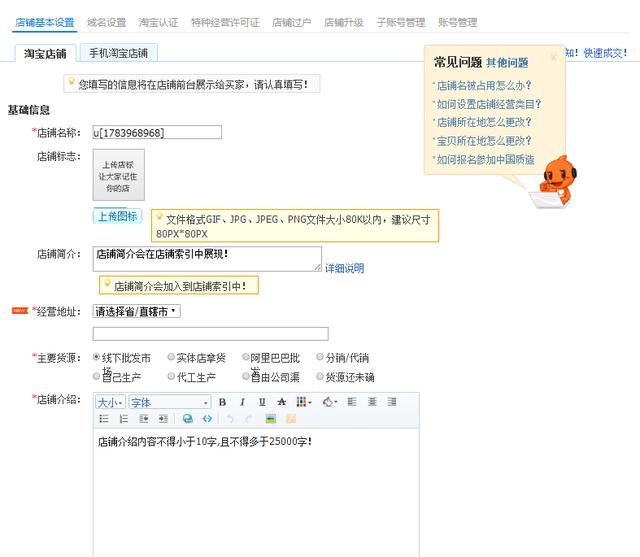The image size is (640, 557).
Task: Open the text color grid picker
Action: pyautogui.click(x=304, y=402)
